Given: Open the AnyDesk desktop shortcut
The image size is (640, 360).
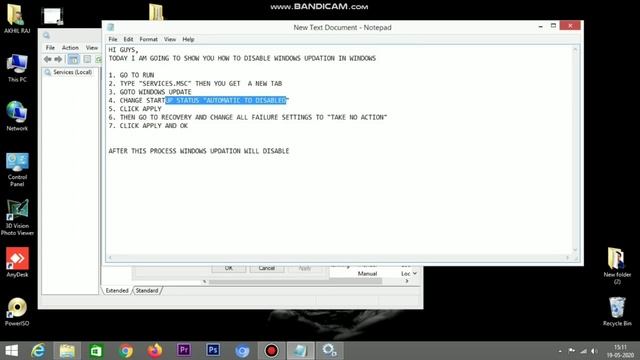Looking at the screenshot, I should tap(17, 262).
